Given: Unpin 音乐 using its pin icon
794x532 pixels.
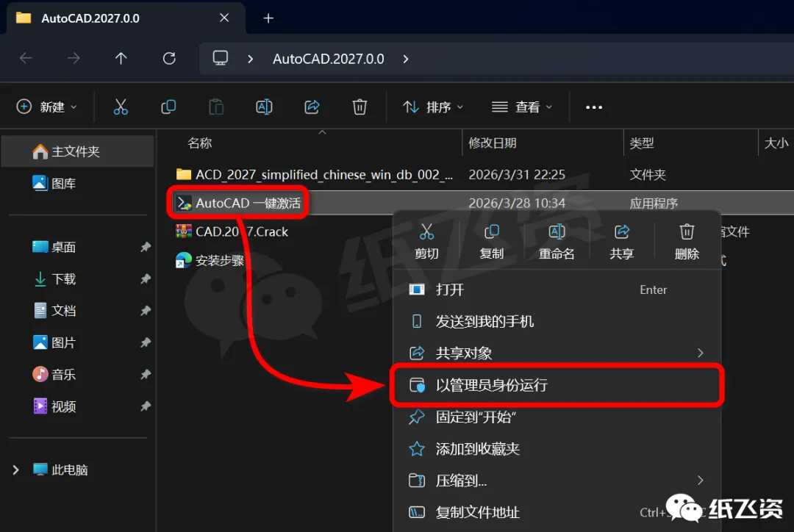Looking at the screenshot, I should point(146,375).
